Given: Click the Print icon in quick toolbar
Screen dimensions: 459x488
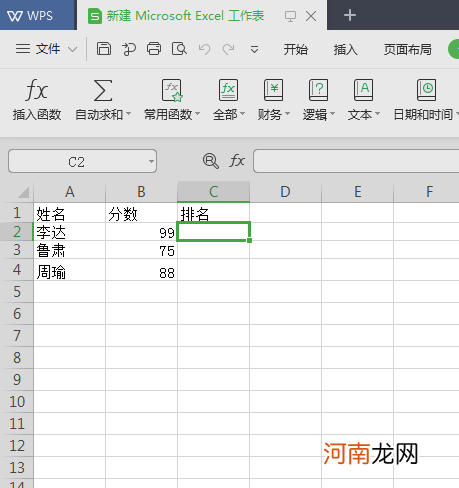Looking at the screenshot, I should coord(154,49).
